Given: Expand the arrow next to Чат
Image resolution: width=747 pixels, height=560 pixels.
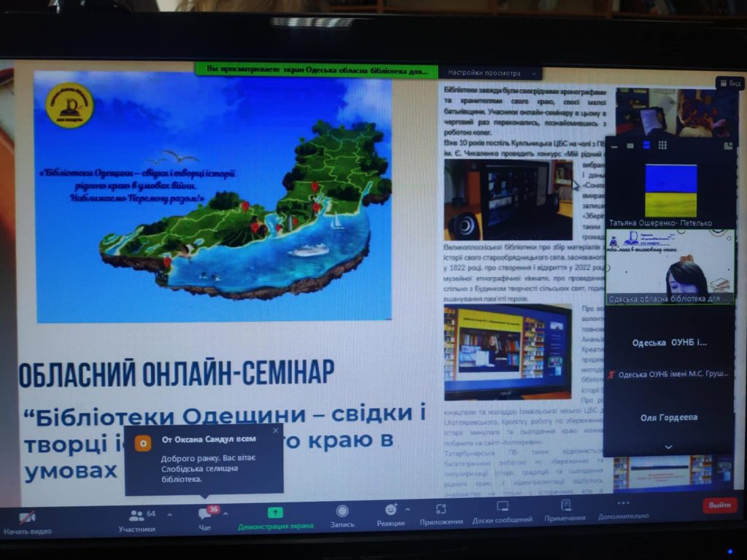Looking at the screenshot, I should [x=225, y=514].
